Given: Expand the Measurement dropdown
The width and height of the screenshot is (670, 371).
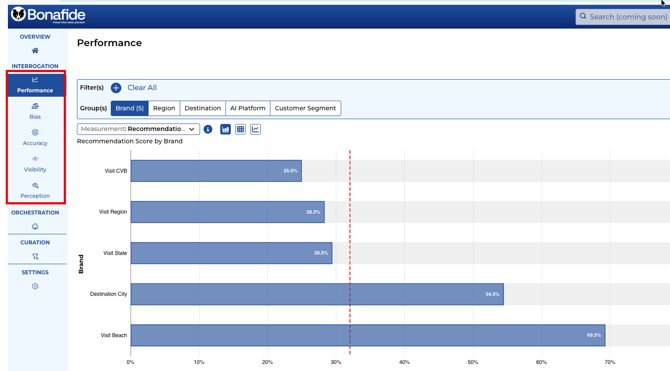Looking at the screenshot, I should coord(138,129).
